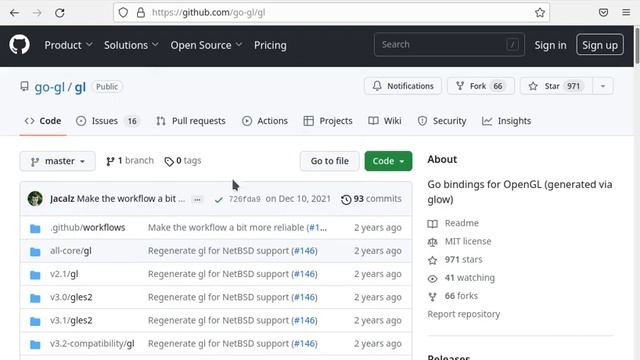Open commit 'Make the workflow a bit more reliable'
The width and height of the screenshot is (640, 360).
click(226, 228)
